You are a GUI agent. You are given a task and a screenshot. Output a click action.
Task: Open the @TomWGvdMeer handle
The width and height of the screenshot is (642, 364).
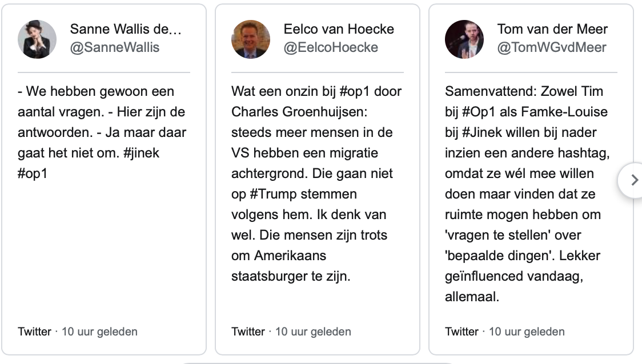click(x=552, y=47)
